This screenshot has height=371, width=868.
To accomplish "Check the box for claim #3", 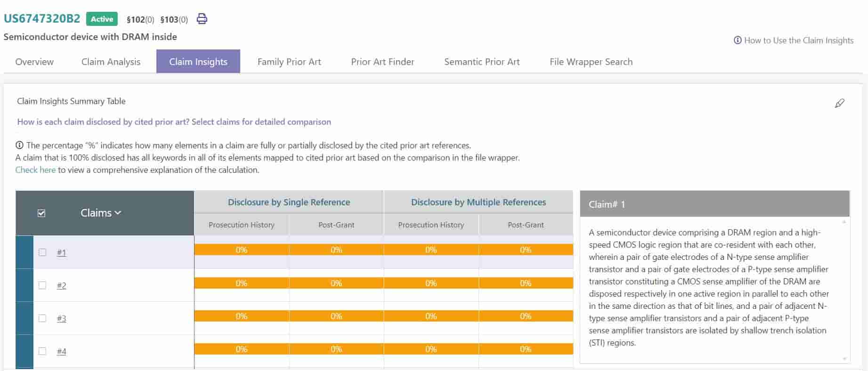I will coord(42,318).
